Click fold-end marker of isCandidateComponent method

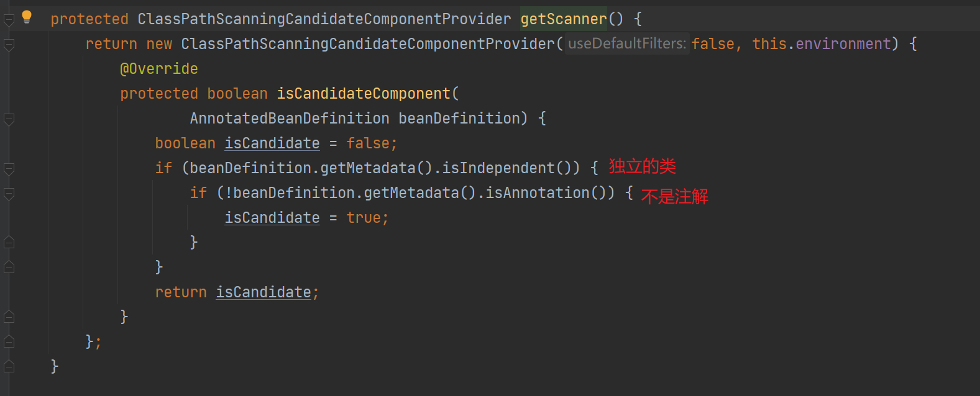coord(9,317)
